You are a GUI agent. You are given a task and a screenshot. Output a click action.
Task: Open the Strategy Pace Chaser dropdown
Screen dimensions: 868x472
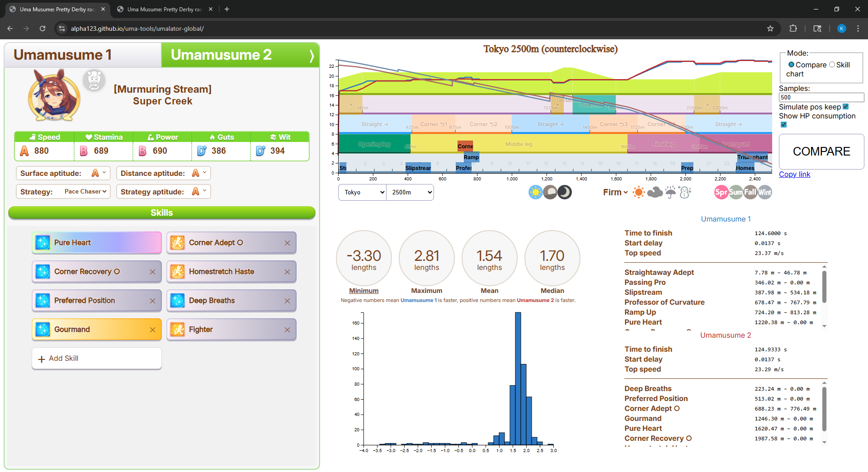(x=85, y=192)
